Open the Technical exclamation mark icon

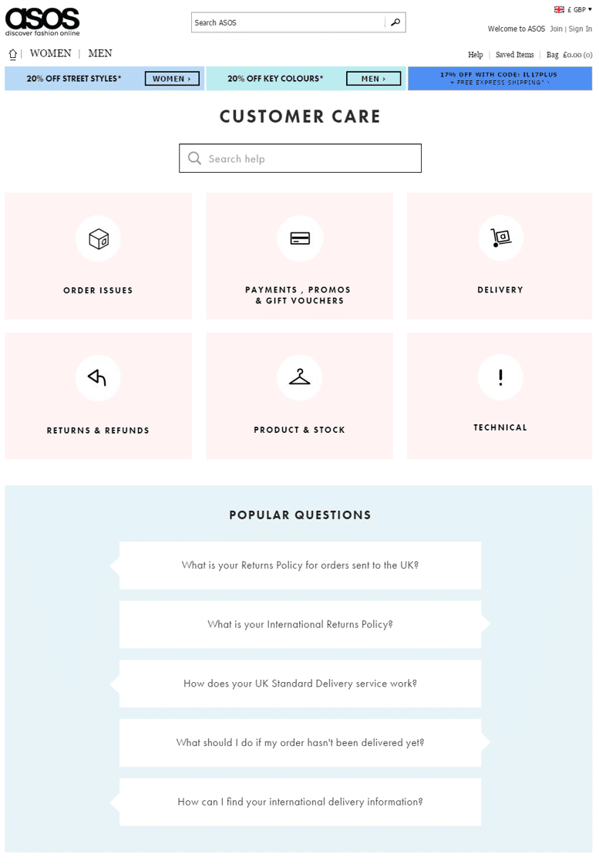click(500, 377)
